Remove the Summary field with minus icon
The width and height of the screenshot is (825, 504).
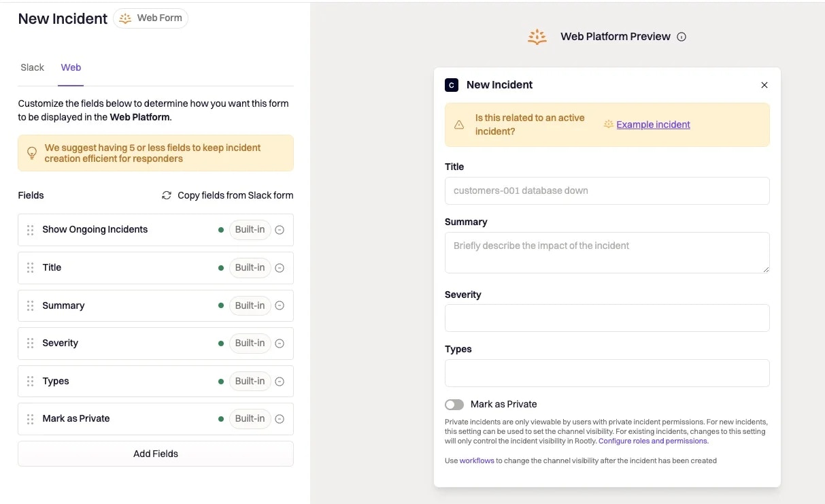[x=280, y=306]
